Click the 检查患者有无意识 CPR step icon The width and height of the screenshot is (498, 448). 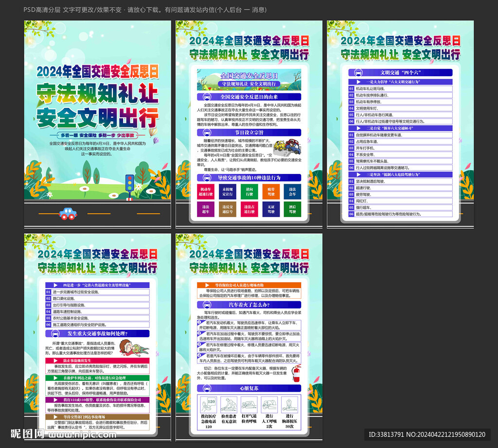(228, 404)
